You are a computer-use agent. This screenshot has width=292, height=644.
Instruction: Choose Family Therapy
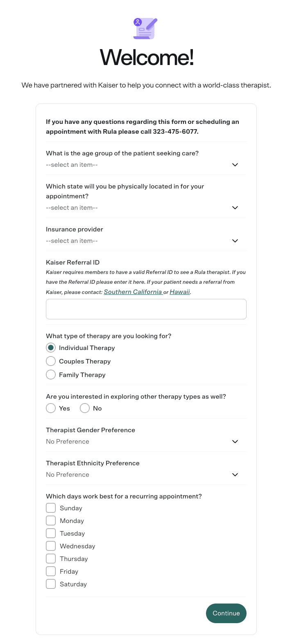coord(50,375)
